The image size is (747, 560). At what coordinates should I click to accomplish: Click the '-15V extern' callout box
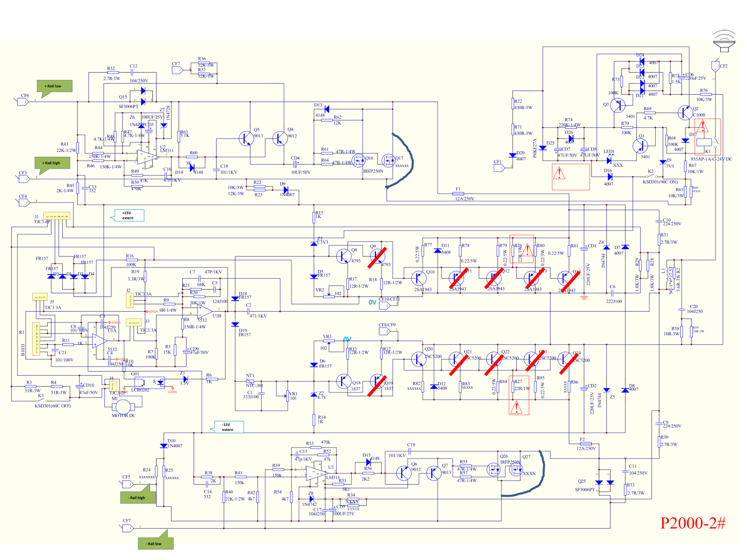(229, 427)
